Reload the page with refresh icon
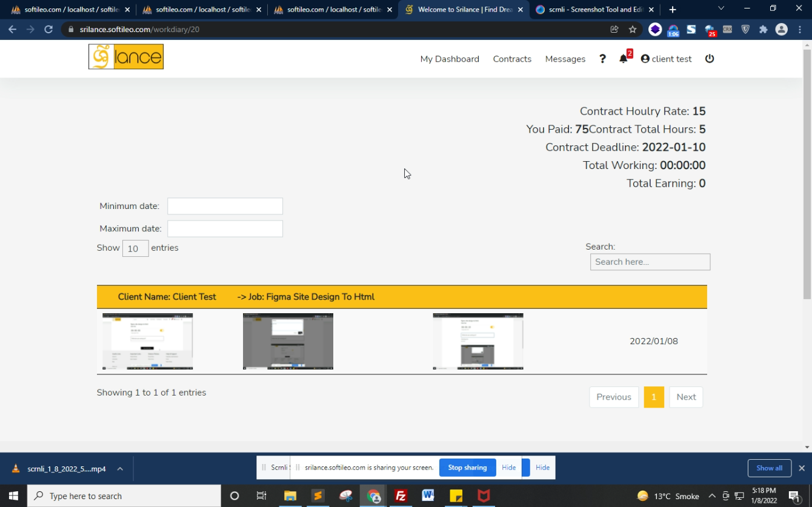812x507 pixels. coord(48,29)
